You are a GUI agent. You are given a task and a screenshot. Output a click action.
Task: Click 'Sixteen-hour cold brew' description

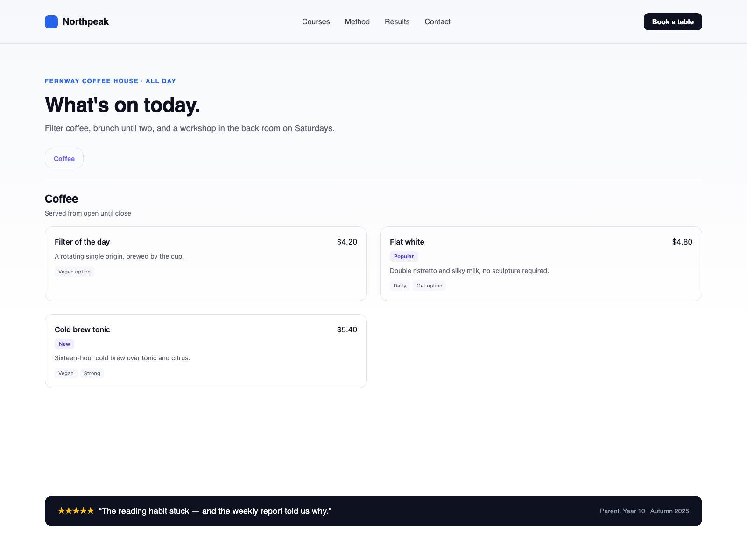pyautogui.click(x=122, y=358)
